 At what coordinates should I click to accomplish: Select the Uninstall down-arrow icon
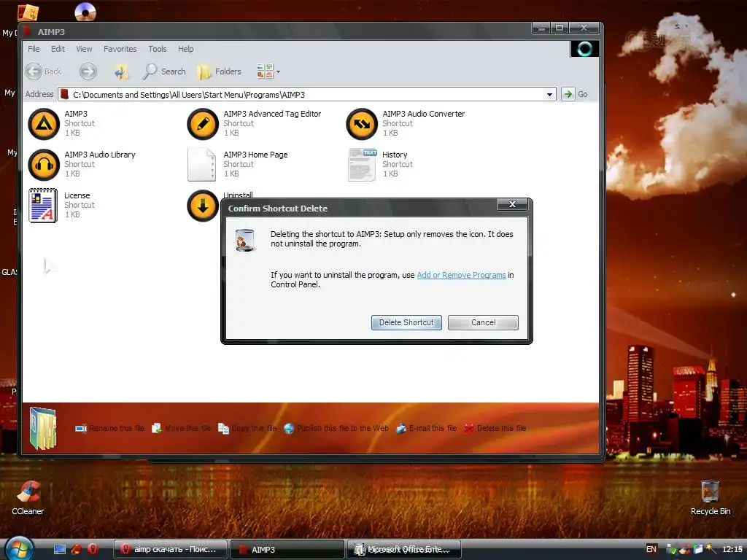(x=203, y=206)
